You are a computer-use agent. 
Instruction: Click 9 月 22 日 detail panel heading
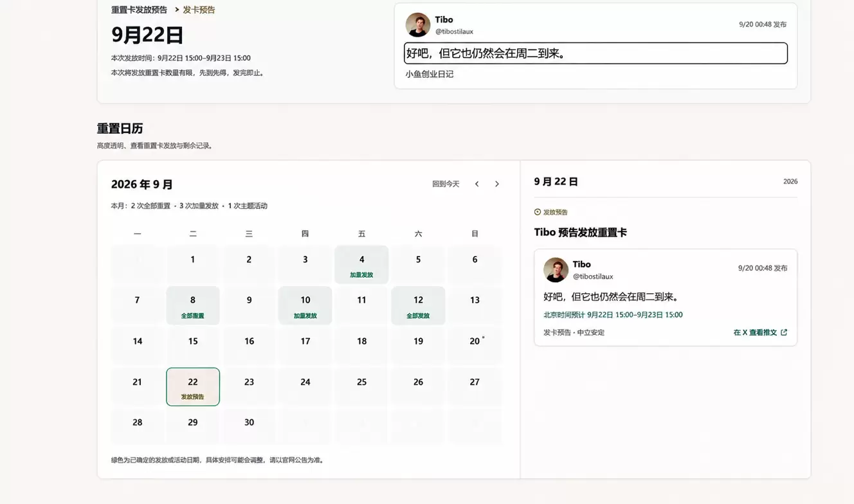click(x=556, y=182)
